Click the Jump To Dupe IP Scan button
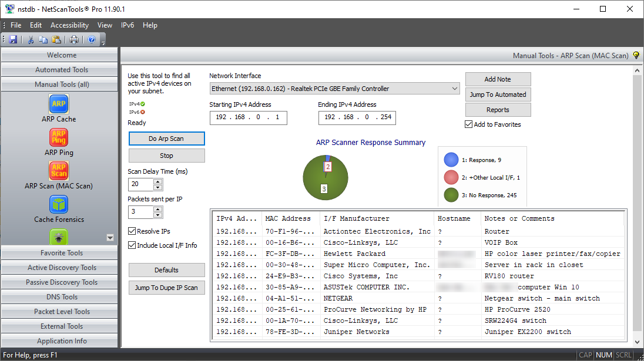Screen dimensions: 644x361 tap(166, 288)
